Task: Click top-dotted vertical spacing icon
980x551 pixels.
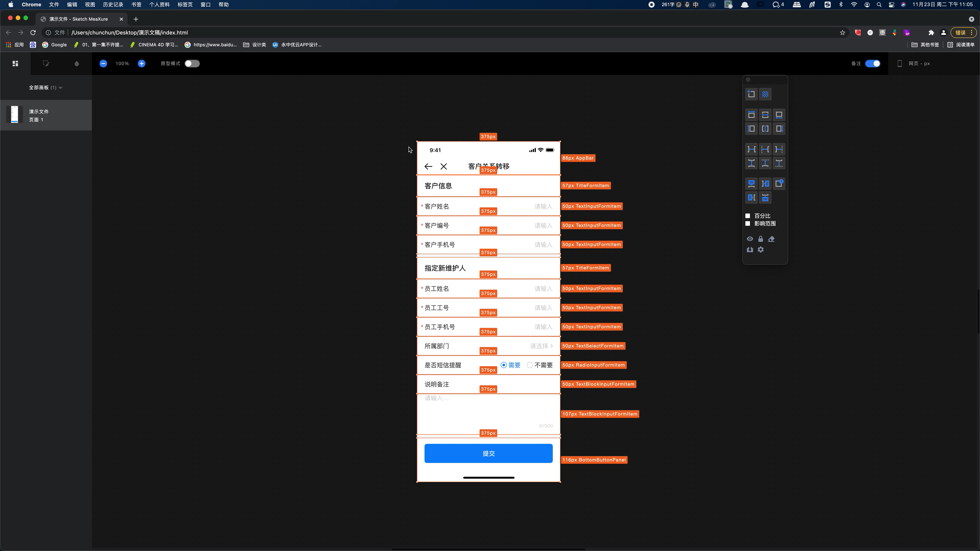Action: 765,163
